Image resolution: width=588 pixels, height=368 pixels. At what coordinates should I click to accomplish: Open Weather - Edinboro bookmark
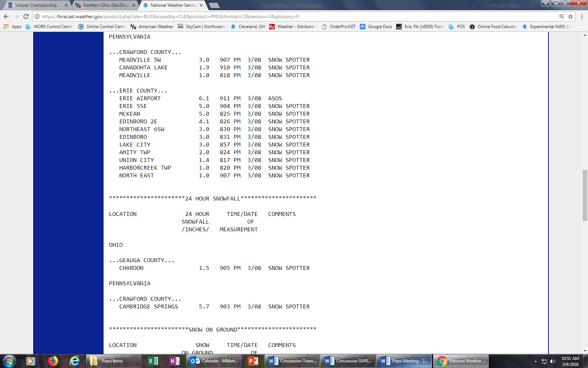[293, 27]
